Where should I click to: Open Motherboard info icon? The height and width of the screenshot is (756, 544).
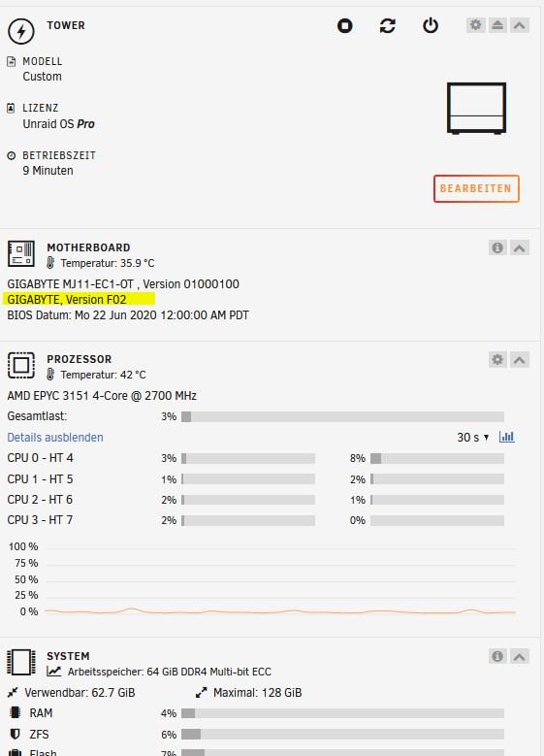[x=497, y=247]
